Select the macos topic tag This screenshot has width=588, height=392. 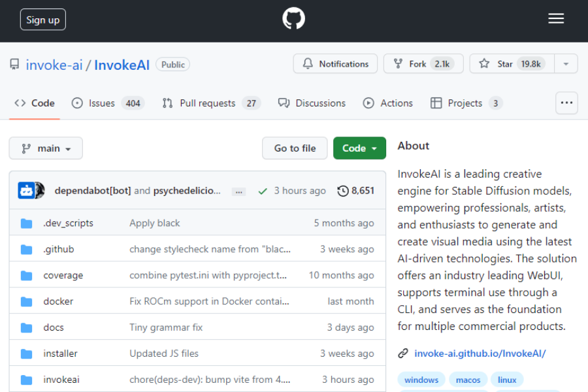click(468, 380)
